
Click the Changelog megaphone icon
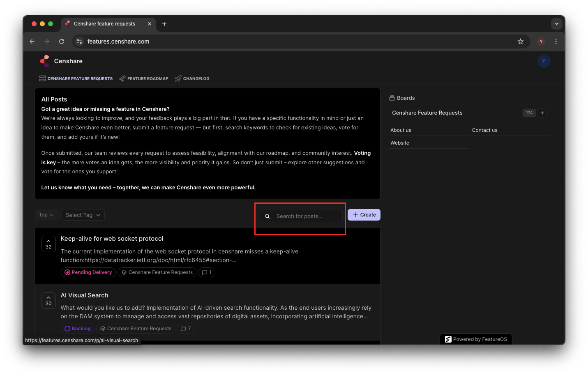(x=178, y=78)
